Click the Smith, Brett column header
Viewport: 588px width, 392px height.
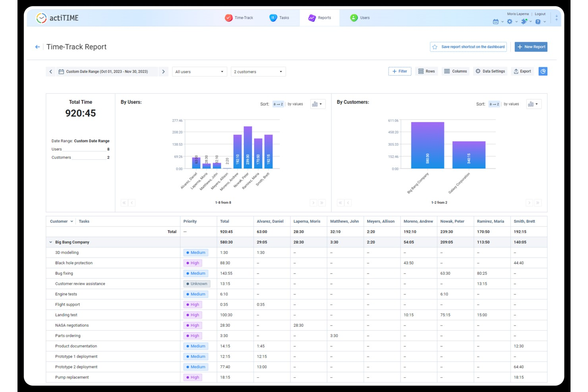(x=524, y=221)
